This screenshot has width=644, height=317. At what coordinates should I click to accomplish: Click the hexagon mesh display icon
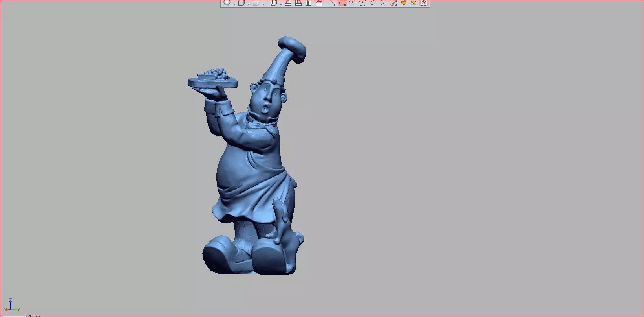point(227,3)
